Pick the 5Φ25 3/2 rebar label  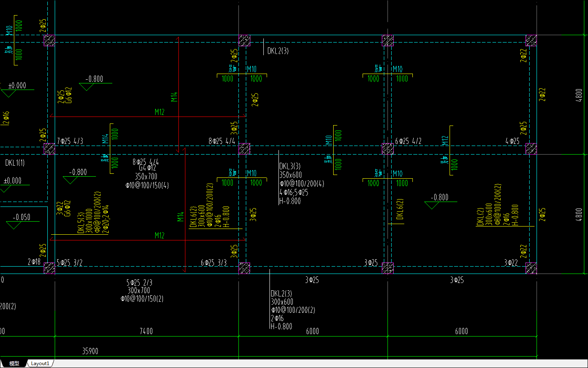point(69,263)
